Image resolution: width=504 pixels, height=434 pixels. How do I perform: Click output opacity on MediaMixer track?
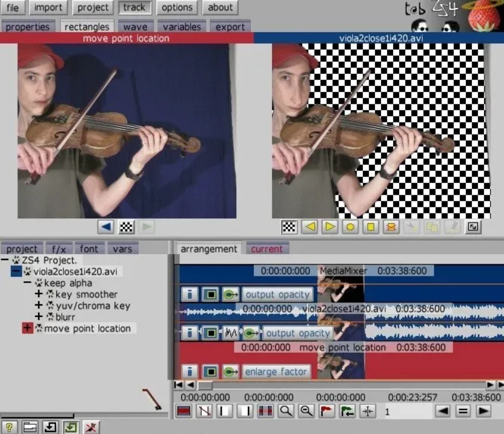(x=278, y=295)
